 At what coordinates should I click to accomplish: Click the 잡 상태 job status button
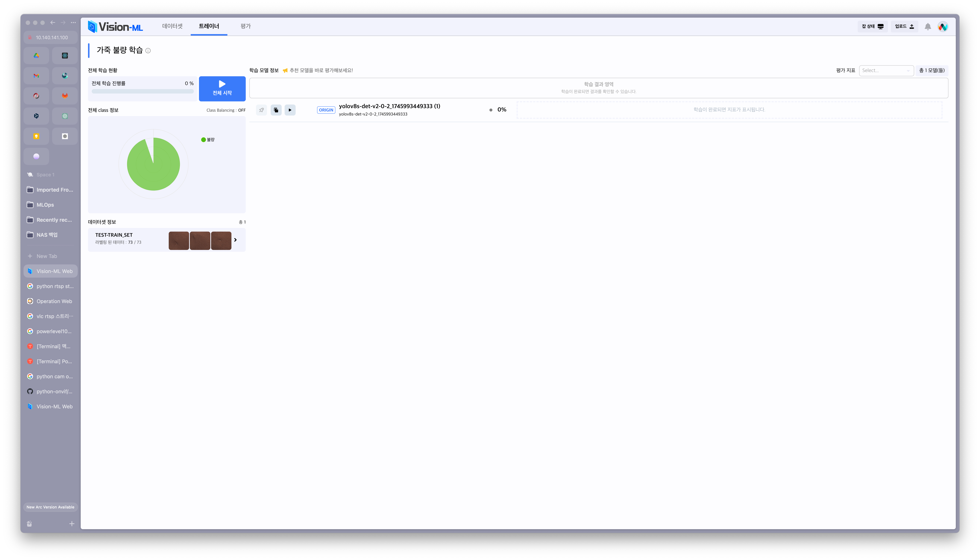point(872,27)
